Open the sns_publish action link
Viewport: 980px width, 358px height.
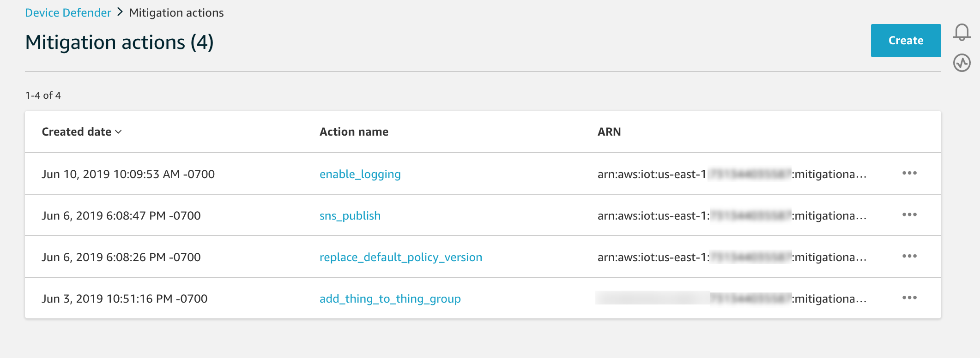coord(350,216)
